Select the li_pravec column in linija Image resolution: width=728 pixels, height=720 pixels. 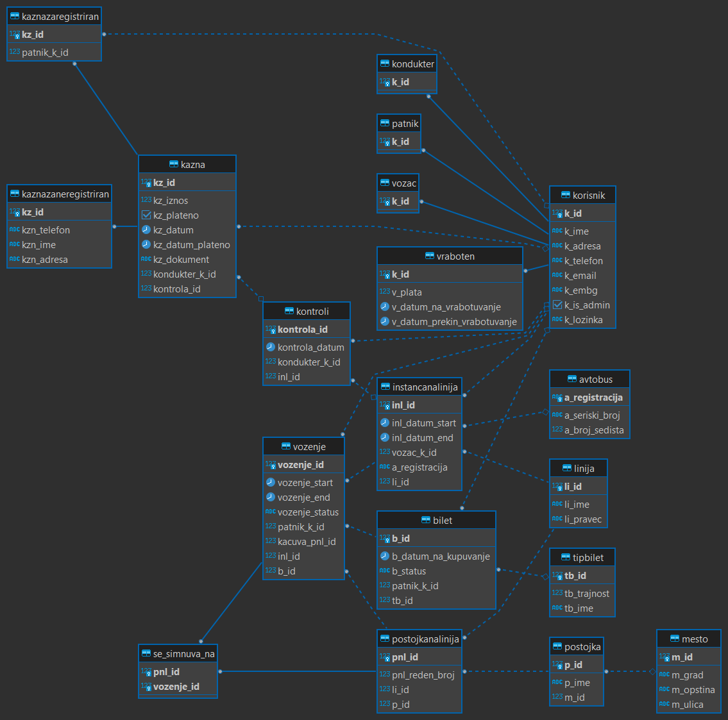(x=582, y=519)
